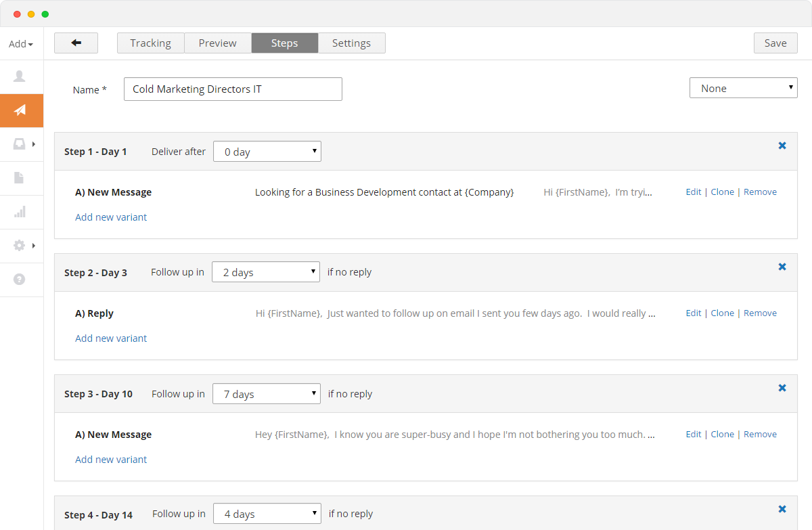Edit the Step 3 message
This screenshot has height=530, width=812.
(x=694, y=434)
